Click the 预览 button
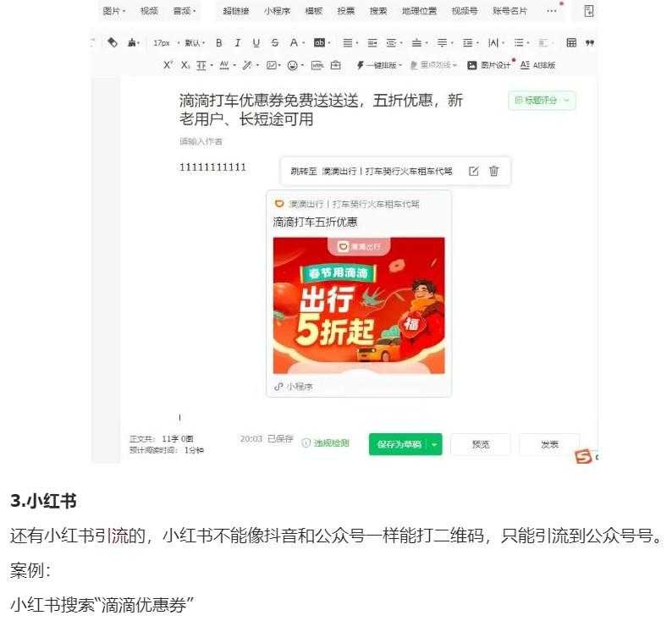The image size is (672, 621). pyautogui.click(x=481, y=444)
